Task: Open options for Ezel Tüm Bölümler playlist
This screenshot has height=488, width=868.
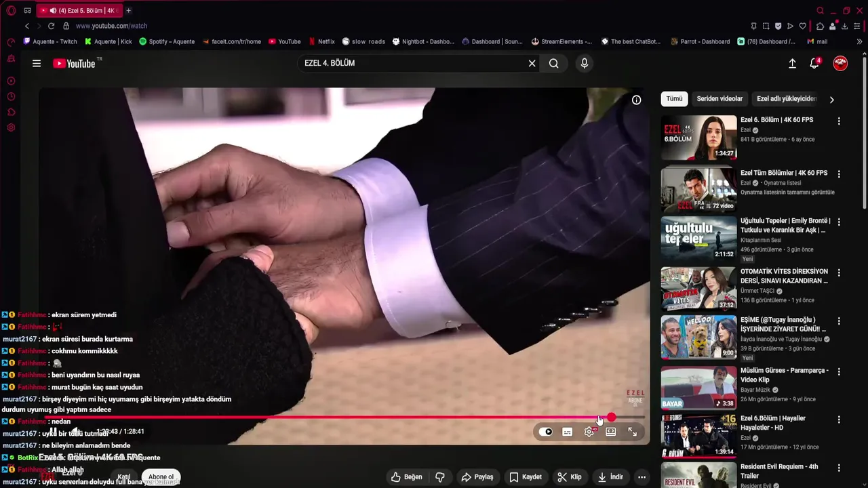Action: click(x=839, y=174)
